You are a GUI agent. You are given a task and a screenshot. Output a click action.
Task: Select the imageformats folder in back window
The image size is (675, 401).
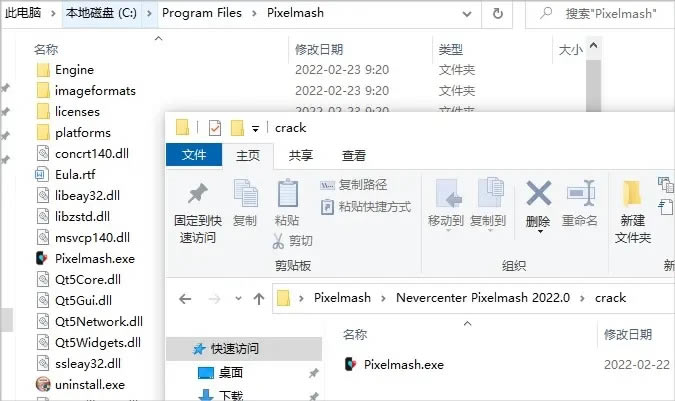(86, 91)
